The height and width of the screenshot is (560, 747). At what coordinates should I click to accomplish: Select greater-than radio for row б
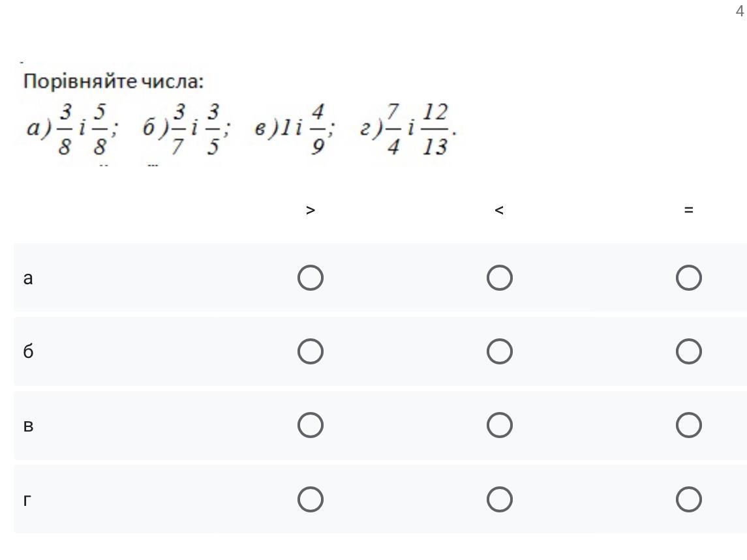311,351
